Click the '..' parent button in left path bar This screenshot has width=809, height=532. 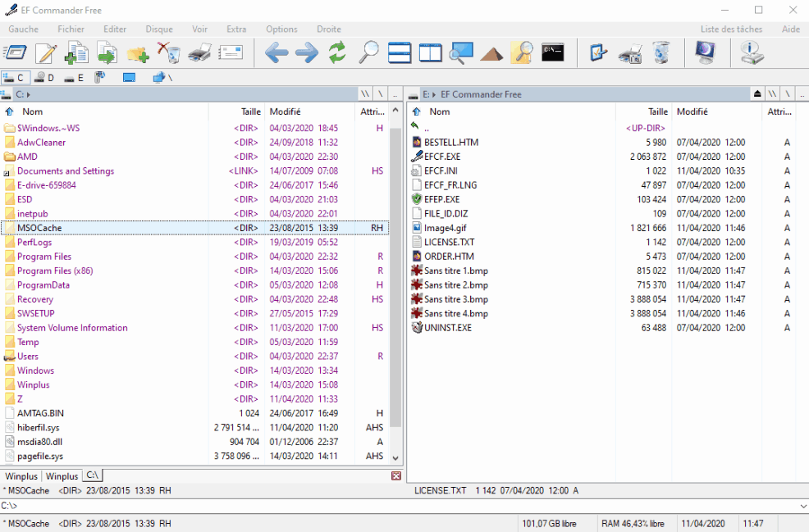click(x=395, y=94)
